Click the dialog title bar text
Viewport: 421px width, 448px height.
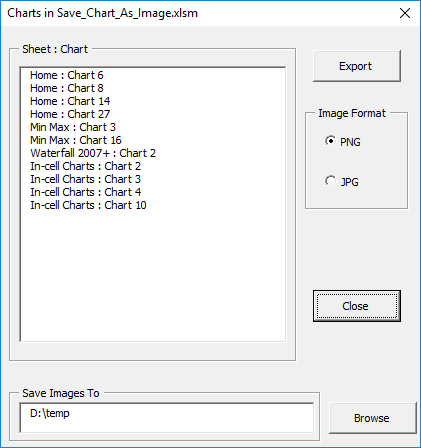click(103, 13)
